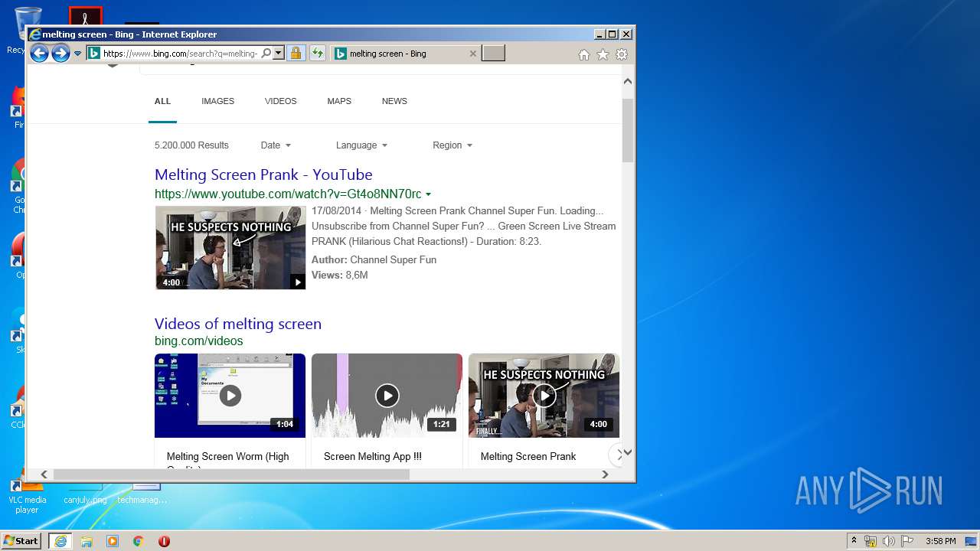980x551 pixels.
Task: Click the IE window title bar icon
Action: coord(34,34)
